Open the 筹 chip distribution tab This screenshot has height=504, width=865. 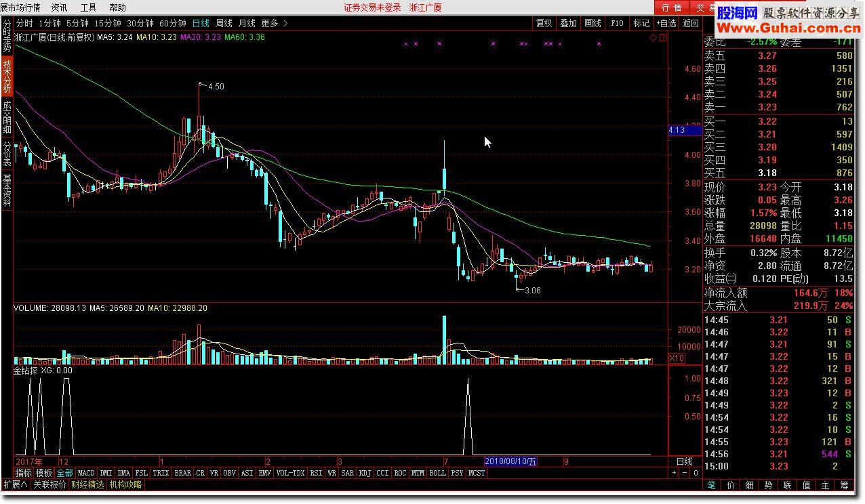(845, 485)
